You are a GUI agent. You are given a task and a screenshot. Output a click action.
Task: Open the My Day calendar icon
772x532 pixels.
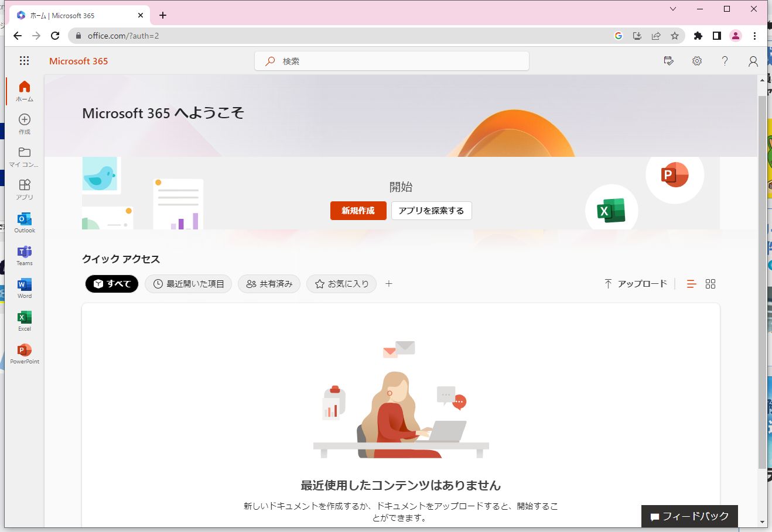coord(669,61)
